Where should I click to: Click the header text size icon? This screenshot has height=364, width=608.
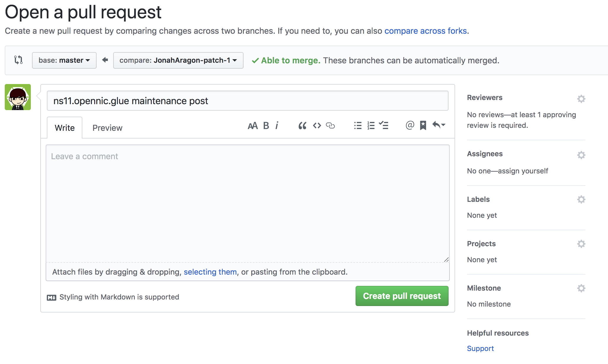tap(252, 126)
